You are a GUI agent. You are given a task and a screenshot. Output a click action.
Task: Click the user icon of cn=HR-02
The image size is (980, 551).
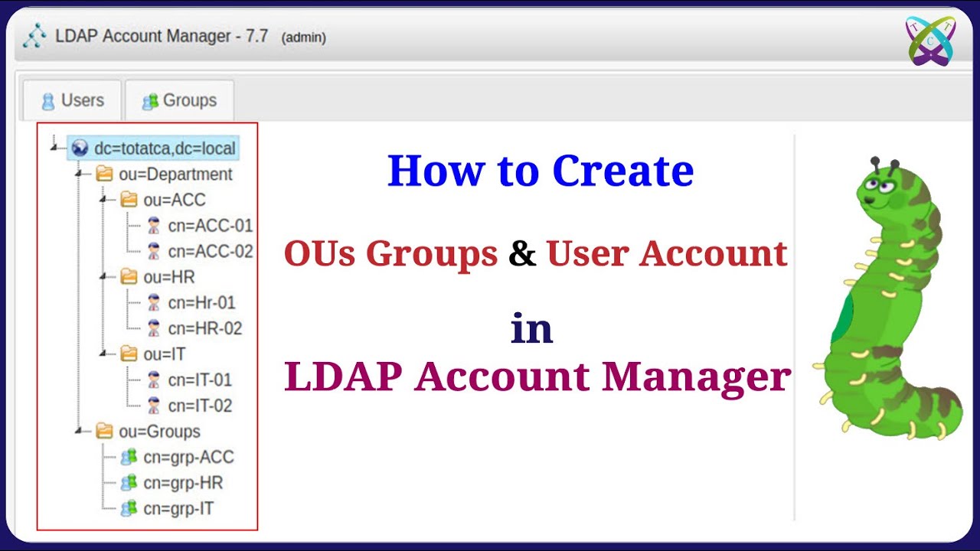click(x=154, y=328)
